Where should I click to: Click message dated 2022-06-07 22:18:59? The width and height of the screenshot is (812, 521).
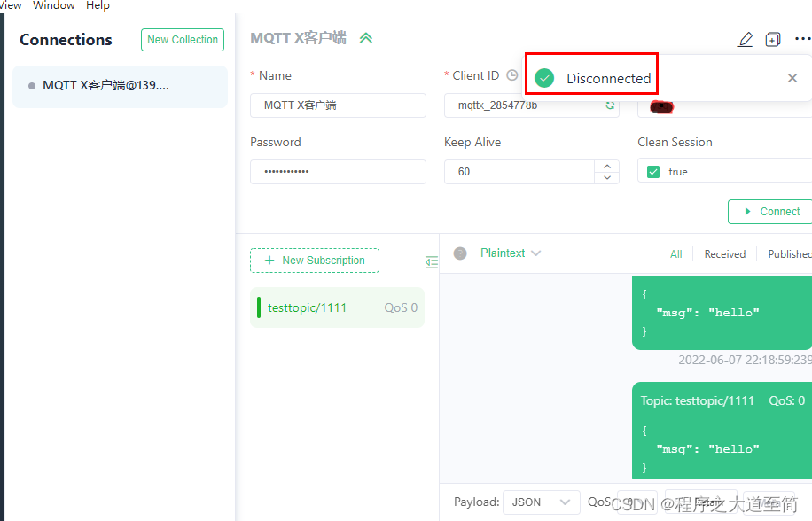point(722,313)
